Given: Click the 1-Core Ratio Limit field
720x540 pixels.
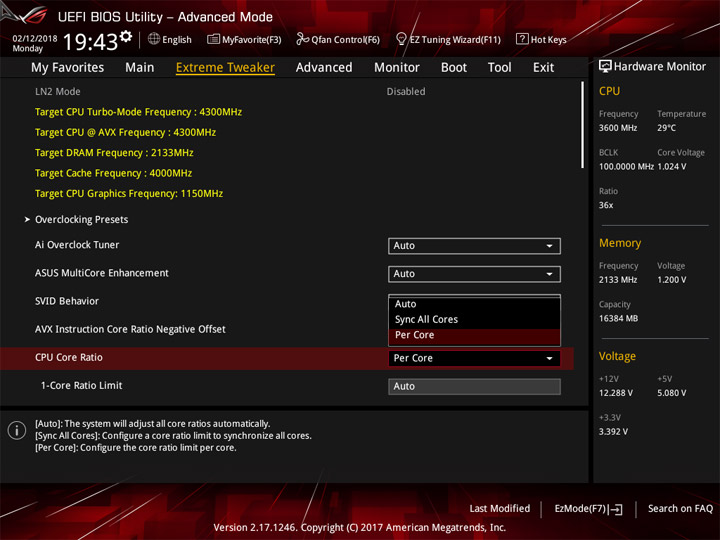Looking at the screenshot, I should tap(474, 386).
